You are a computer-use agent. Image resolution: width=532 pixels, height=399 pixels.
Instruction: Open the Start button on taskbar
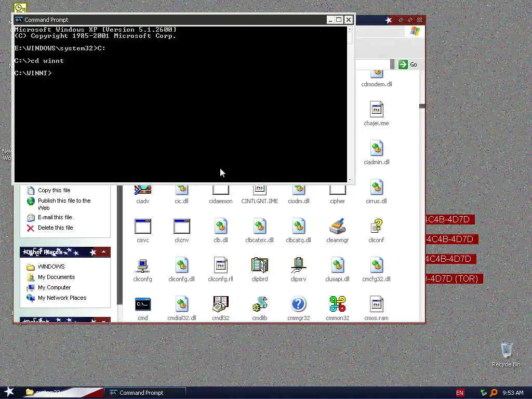[x=9, y=392]
